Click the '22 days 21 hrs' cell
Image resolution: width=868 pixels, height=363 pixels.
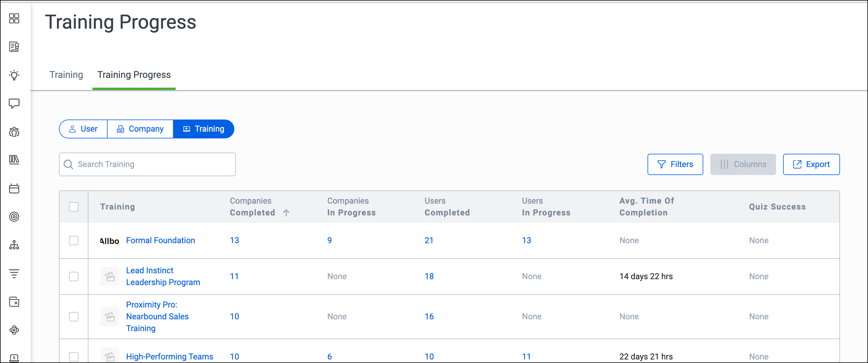pos(646,357)
